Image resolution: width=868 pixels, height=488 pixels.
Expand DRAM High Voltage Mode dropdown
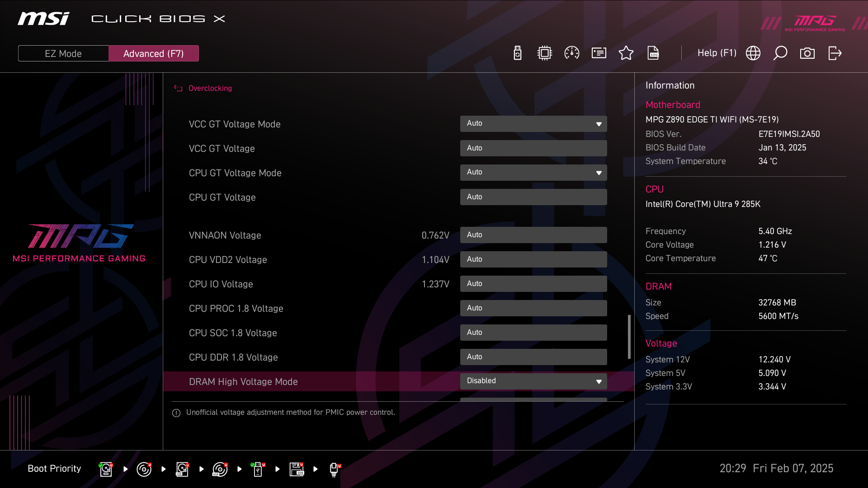533,381
